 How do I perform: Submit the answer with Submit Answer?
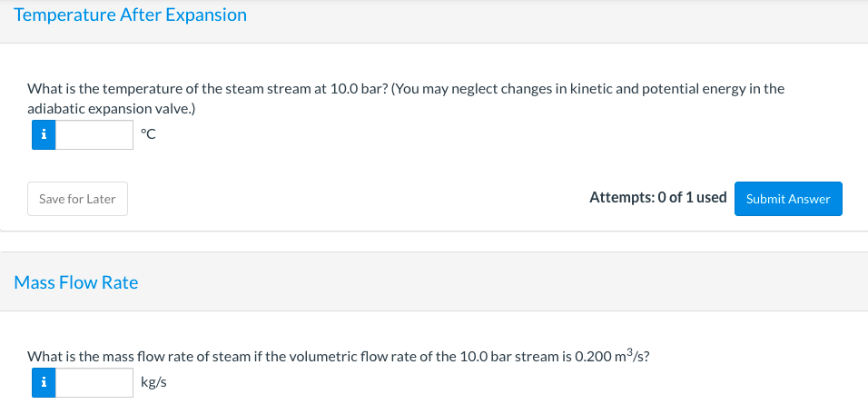click(788, 199)
